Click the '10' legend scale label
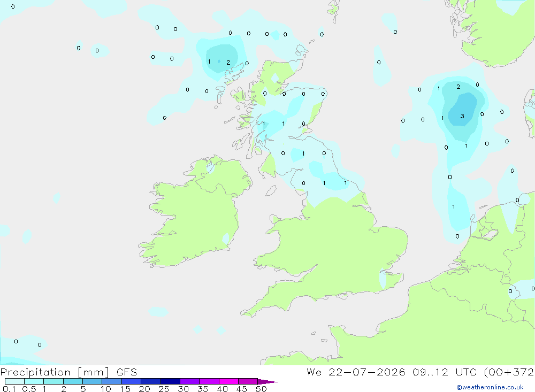The width and height of the screenshot is (535, 392). (x=106, y=389)
